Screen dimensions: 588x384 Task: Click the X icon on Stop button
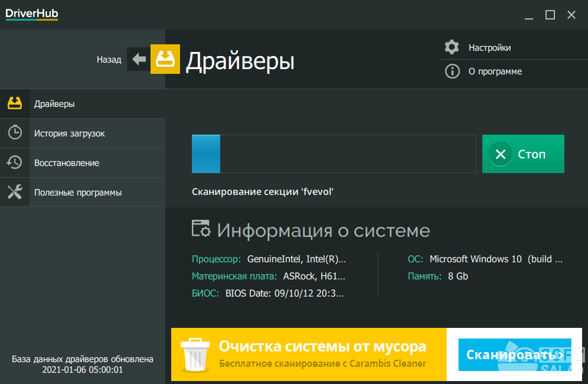click(x=501, y=154)
